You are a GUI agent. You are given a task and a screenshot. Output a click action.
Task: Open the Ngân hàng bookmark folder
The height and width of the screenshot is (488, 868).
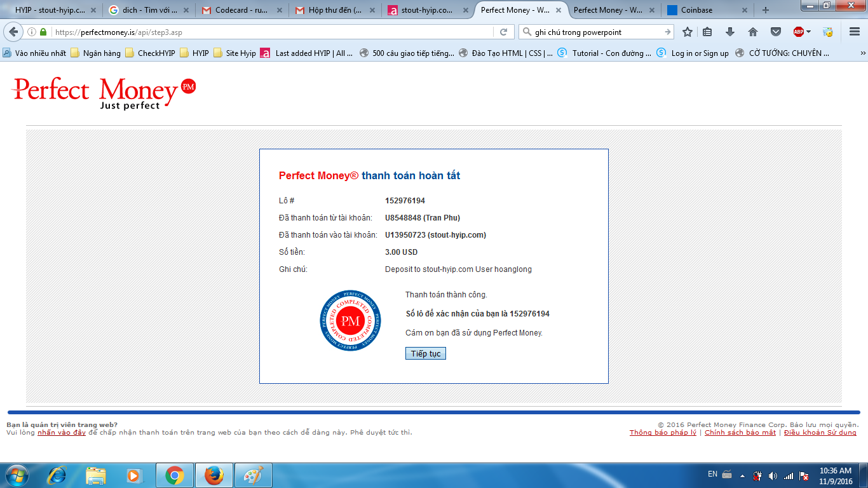95,53
